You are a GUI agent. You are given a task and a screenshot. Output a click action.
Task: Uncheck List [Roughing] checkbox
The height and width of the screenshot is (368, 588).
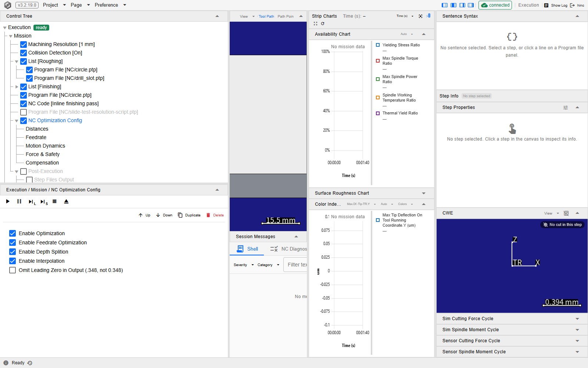coord(24,61)
